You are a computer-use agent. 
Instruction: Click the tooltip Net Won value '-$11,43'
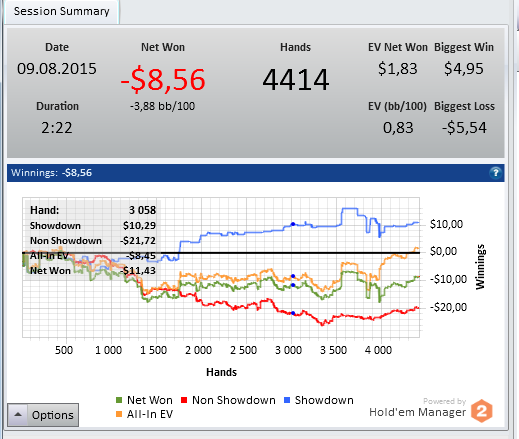pyautogui.click(x=138, y=270)
